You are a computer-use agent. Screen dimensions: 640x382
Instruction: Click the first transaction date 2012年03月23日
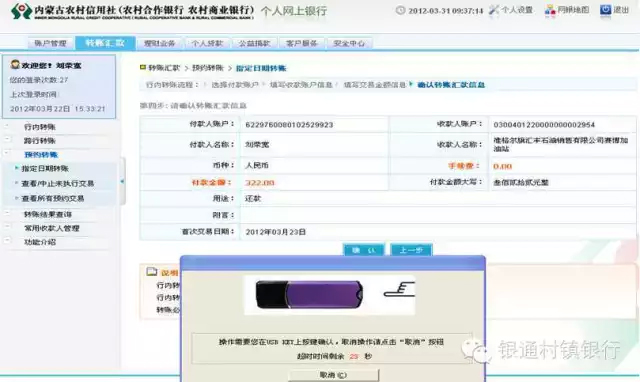pos(276,232)
